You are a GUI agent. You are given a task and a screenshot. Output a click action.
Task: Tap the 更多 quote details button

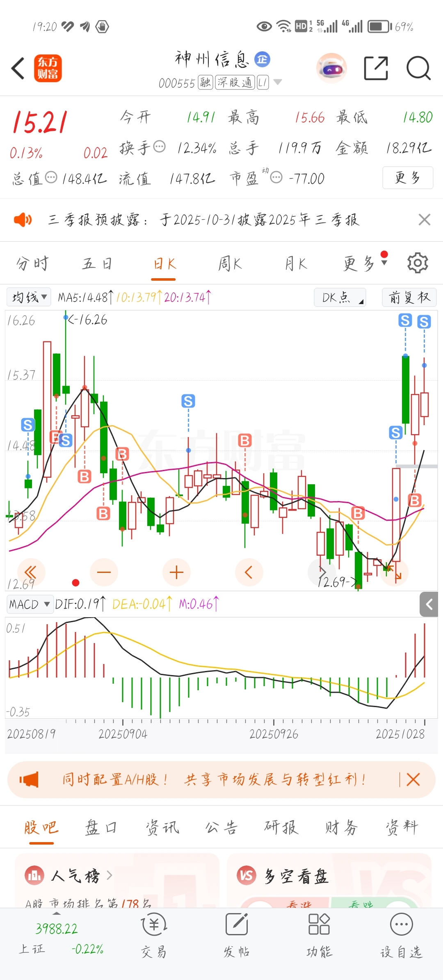tap(408, 178)
